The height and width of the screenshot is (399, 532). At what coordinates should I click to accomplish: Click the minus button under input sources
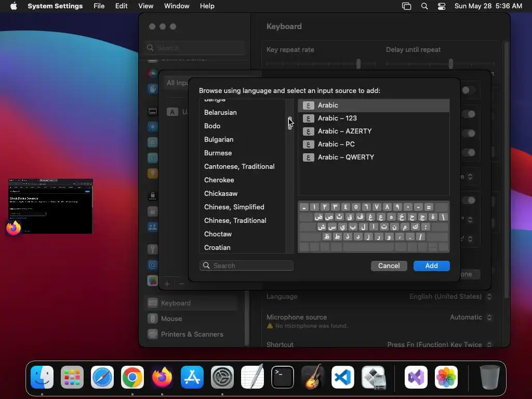coord(181,284)
